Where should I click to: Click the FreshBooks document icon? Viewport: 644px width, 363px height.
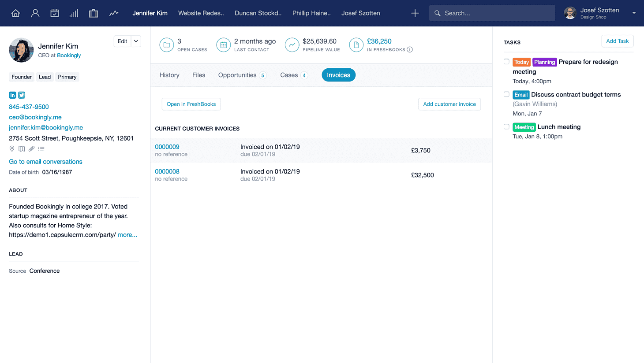(x=356, y=45)
